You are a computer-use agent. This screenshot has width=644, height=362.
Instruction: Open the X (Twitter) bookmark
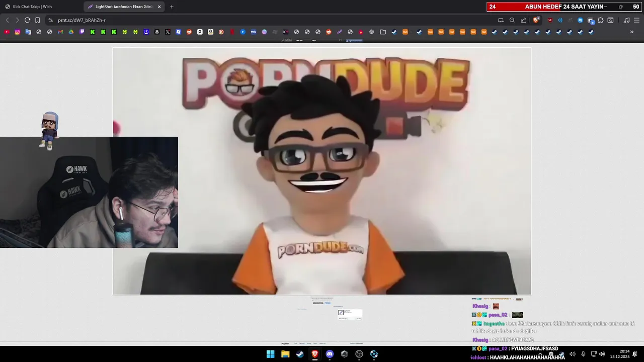168,32
